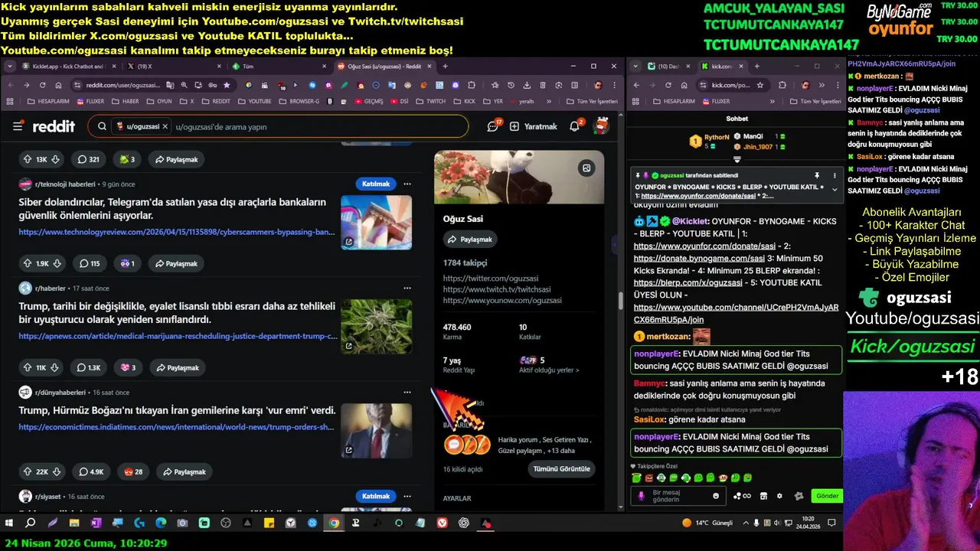Remove the u/oguzsasi search filter chip
This screenshot has width=980, height=551.
pyautogui.click(x=165, y=126)
